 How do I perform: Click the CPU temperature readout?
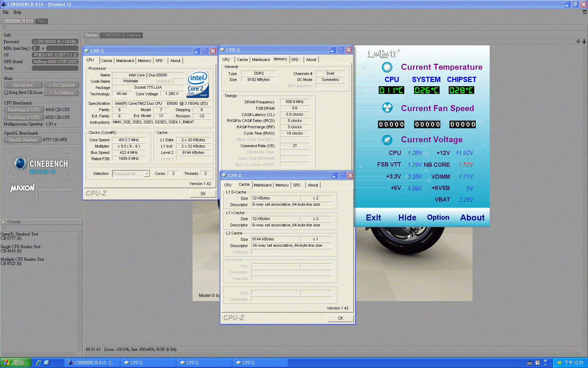tap(391, 90)
